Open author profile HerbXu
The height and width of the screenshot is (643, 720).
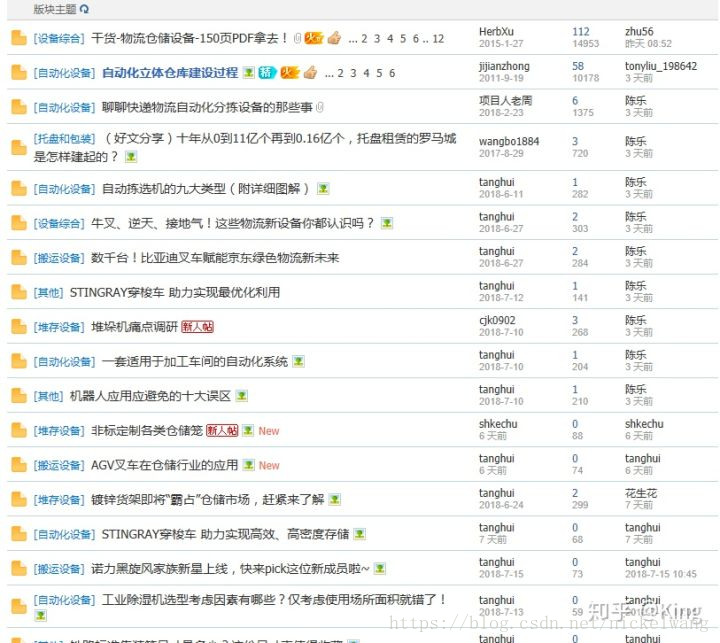pos(496,32)
